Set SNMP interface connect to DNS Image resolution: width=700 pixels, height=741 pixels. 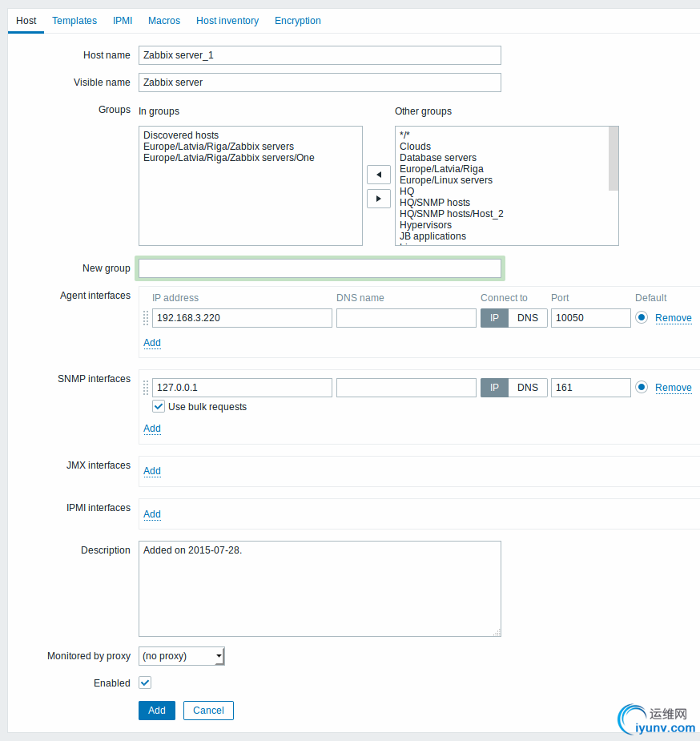[x=528, y=388]
